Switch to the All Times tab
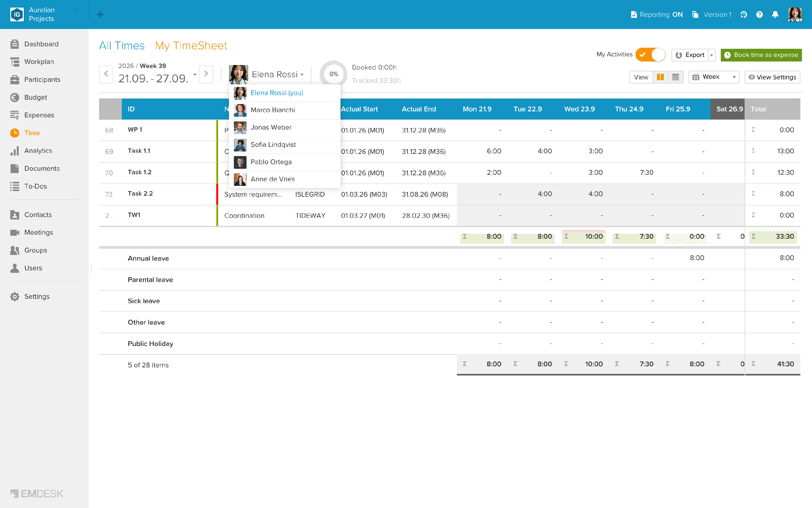Image resolution: width=812 pixels, height=508 pixels. click(122, 45)
